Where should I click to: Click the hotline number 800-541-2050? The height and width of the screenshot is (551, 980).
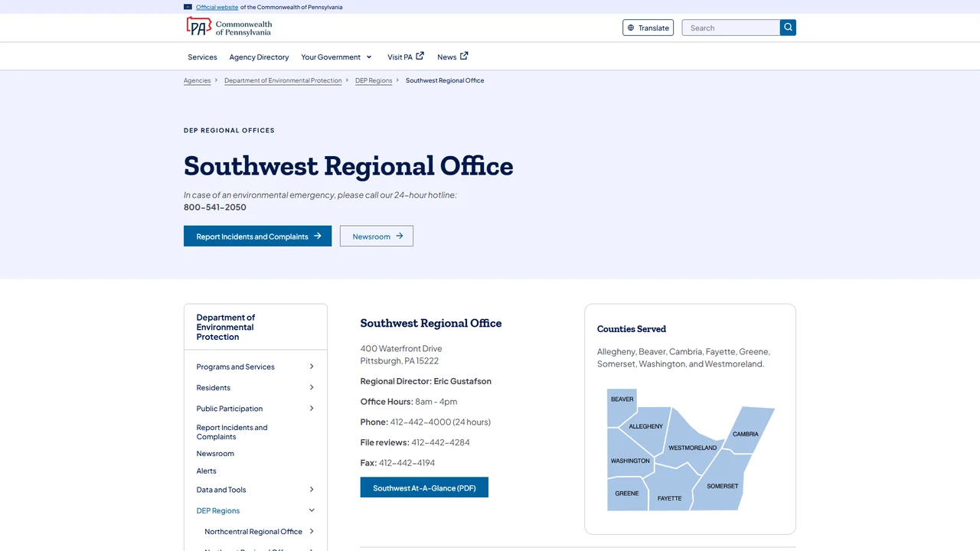coord(215,207)
